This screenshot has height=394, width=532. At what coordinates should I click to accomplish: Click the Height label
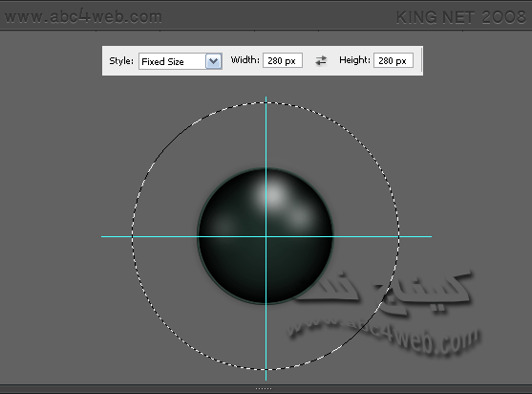point(354,60)
